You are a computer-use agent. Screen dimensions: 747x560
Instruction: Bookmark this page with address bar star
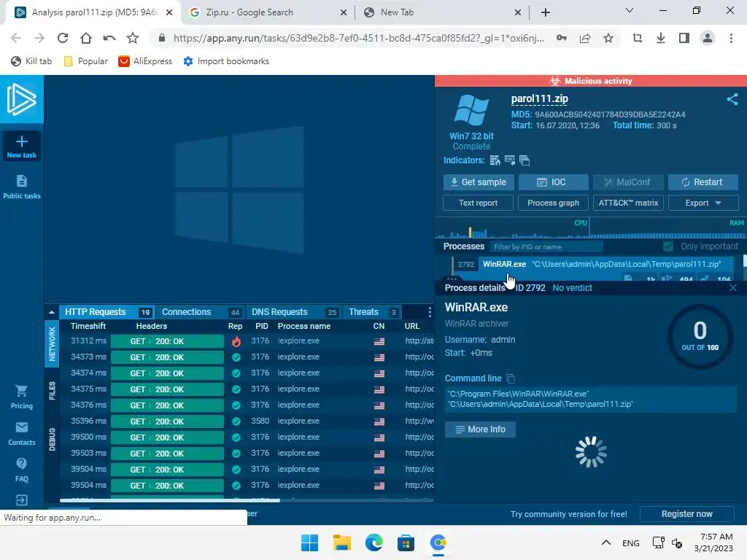click(x=608, y=38)
